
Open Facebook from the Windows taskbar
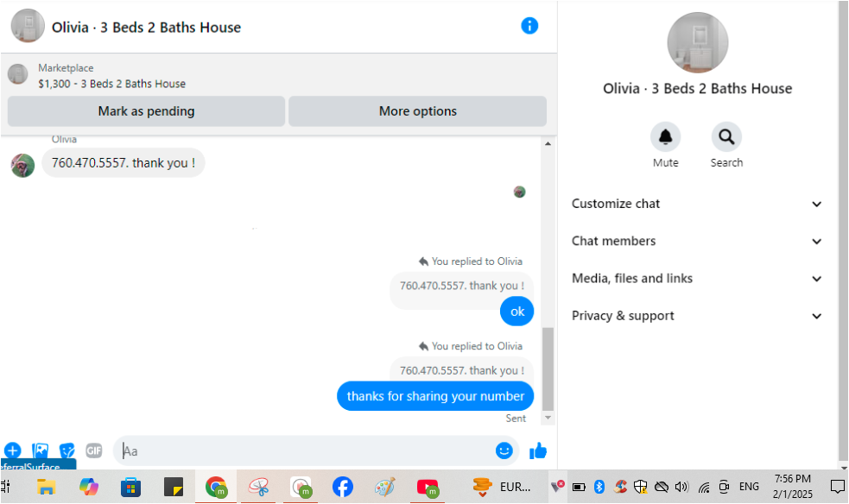342,488
